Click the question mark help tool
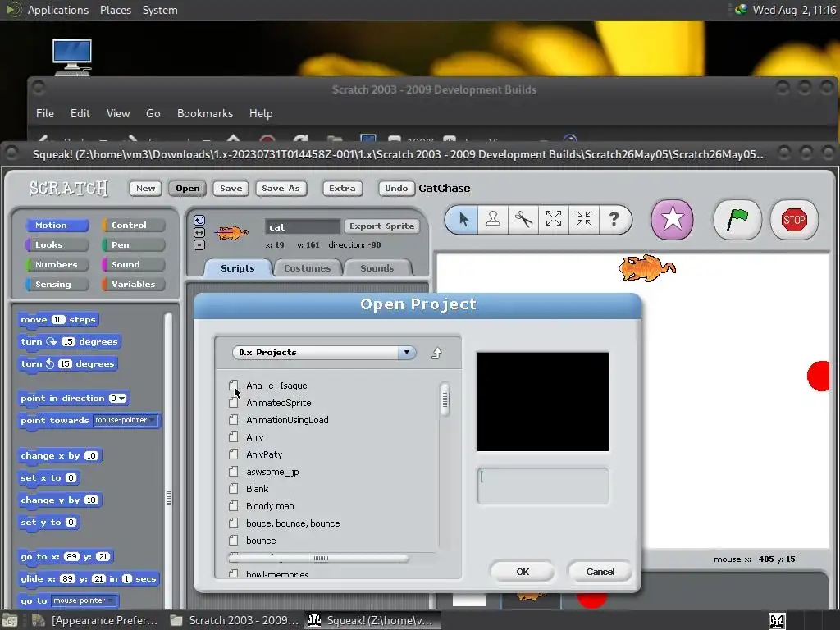The image size is (840, 630). point(614,219)
